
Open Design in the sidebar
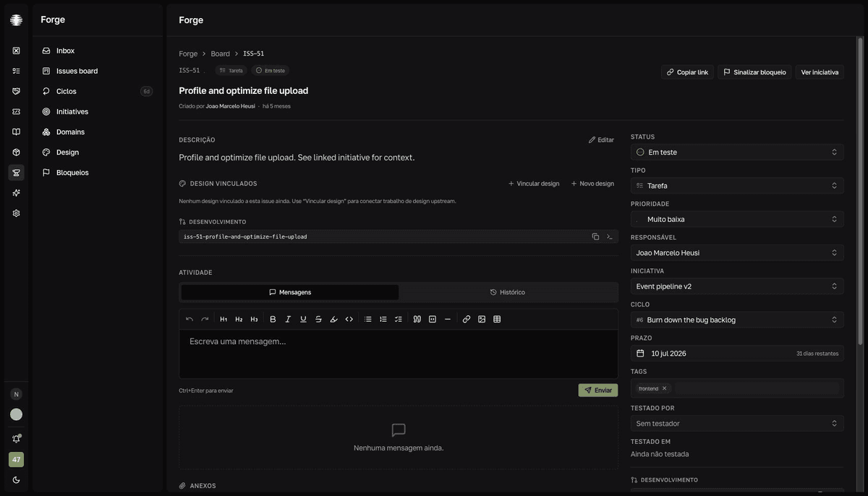pyautogui.click(x=98, y=152)
